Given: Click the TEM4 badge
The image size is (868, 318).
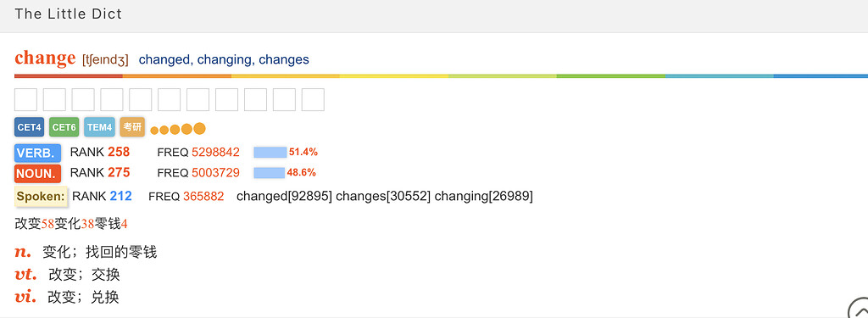Looking at the screenshot, I should [100, 127].
